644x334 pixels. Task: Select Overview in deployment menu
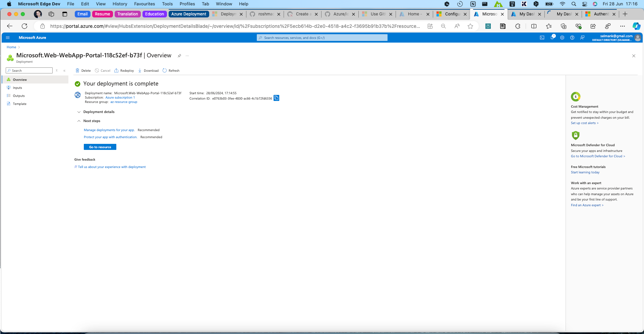(35, 80)
